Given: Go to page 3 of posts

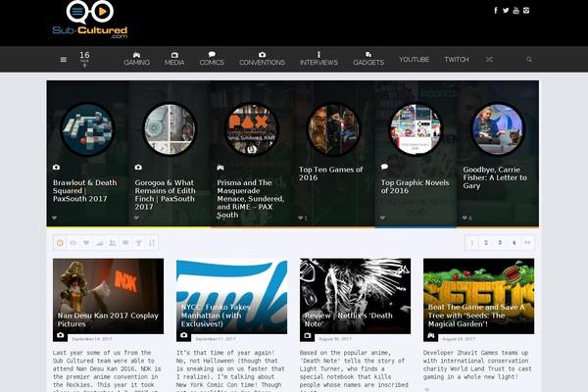Looking at the screenshot, I should (500, 243).
